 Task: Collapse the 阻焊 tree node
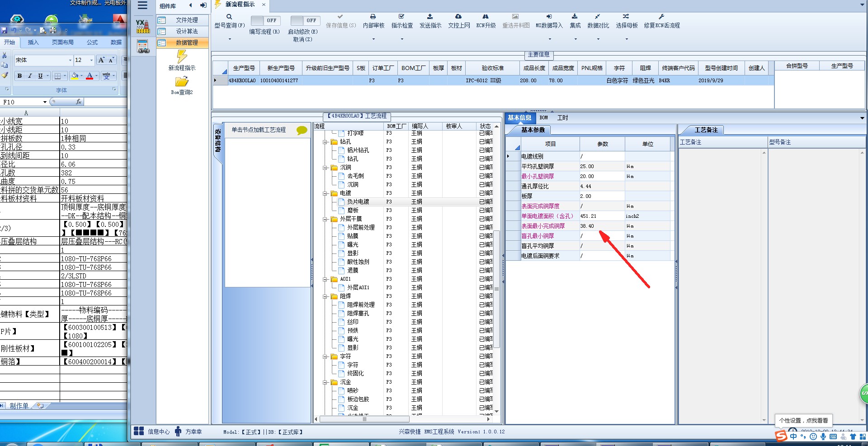click(x=325, y=296)
